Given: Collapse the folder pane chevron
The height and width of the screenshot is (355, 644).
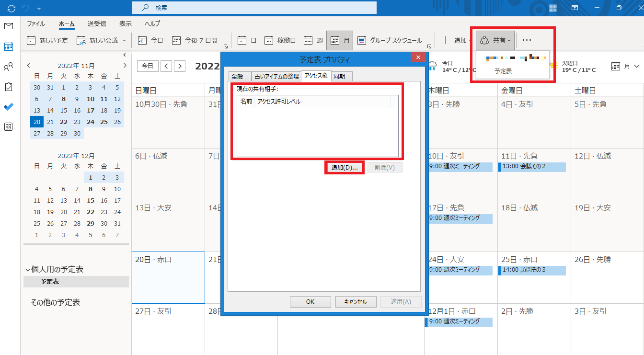Looking at the screenshot, I should click(x=125, y=55).
